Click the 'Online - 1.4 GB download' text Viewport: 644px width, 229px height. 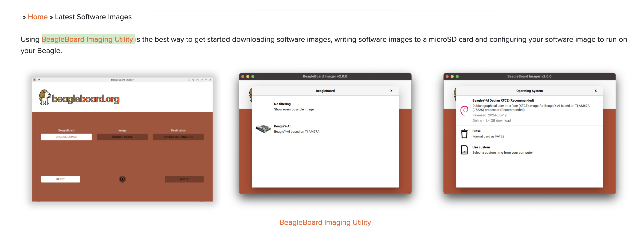[491, 121]
